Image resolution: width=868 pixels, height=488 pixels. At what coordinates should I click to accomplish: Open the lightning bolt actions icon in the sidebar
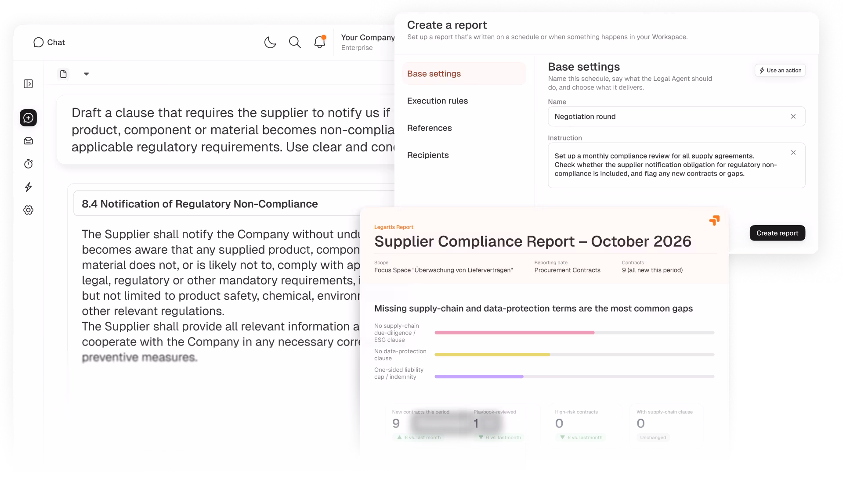pos(28,187)
